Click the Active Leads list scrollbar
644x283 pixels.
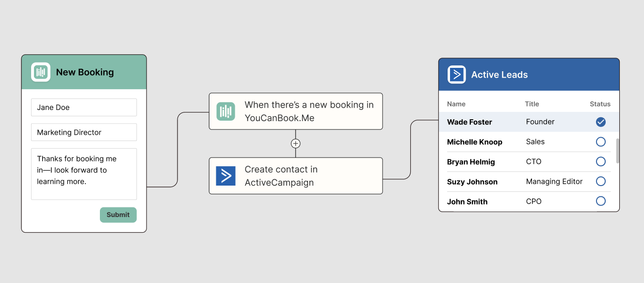coord(617,151)
